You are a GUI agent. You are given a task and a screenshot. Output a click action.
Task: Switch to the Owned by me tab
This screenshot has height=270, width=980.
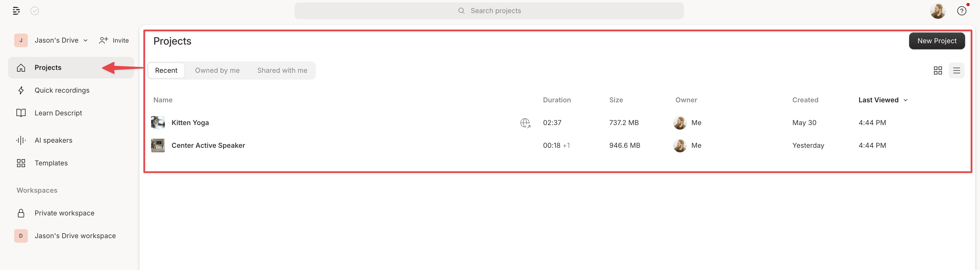pyautogui.click(x=217, y=70)
